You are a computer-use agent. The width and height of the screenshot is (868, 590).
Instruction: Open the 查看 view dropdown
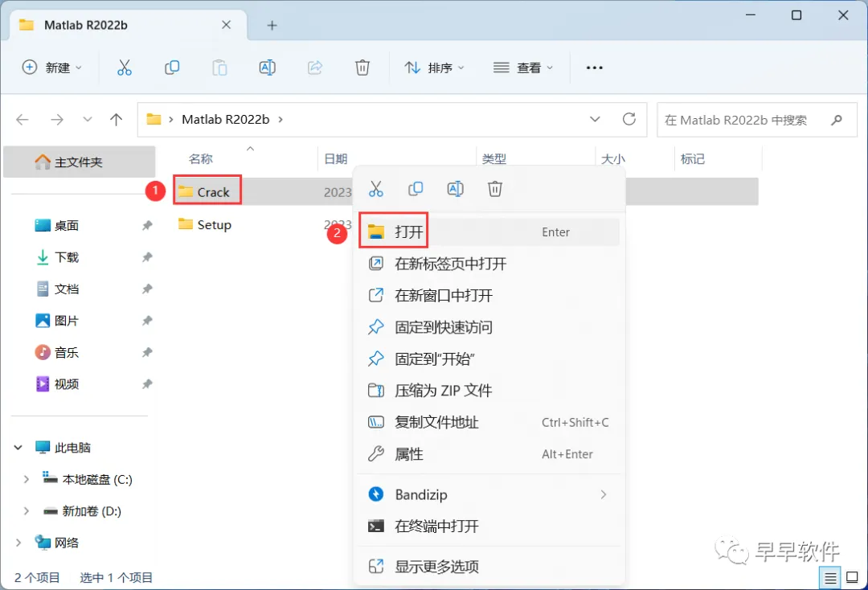(523, 68)
